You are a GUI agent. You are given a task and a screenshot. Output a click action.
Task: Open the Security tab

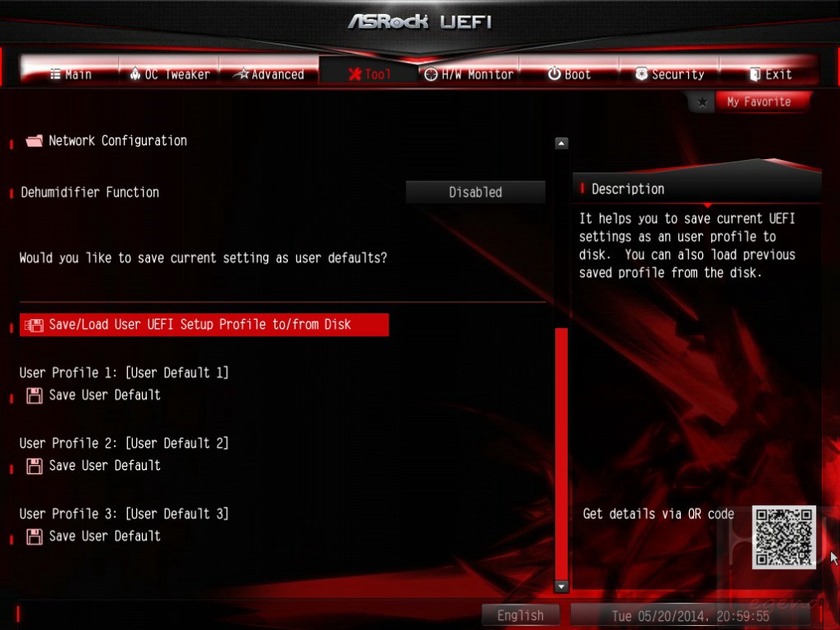click(670, 74)
